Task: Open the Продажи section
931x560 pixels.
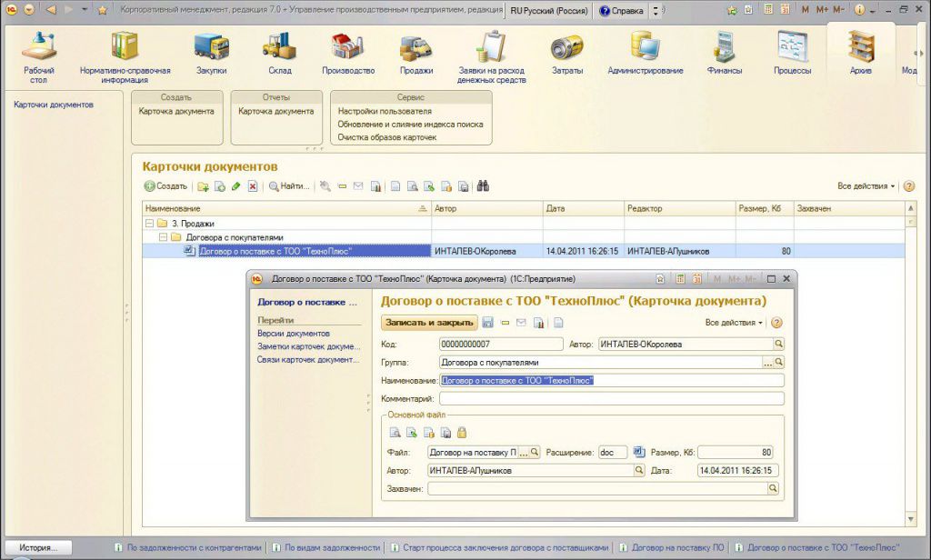Action: (x=416, y=54)
